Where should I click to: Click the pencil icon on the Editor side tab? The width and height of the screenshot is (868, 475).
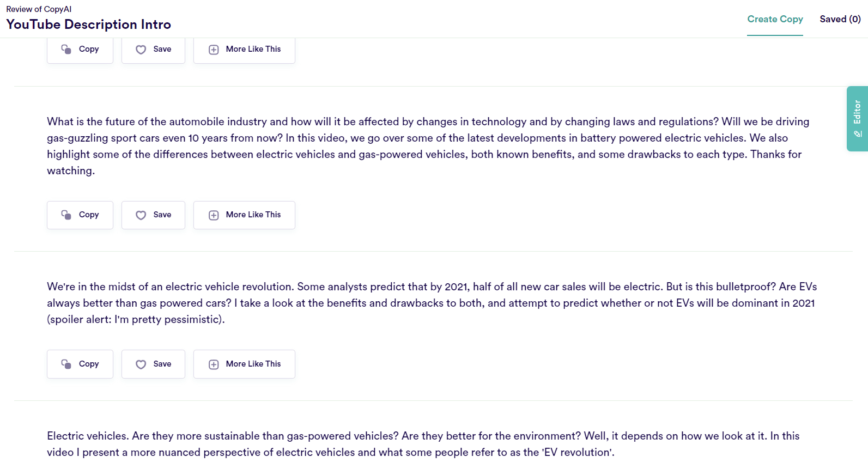[858, 134]
